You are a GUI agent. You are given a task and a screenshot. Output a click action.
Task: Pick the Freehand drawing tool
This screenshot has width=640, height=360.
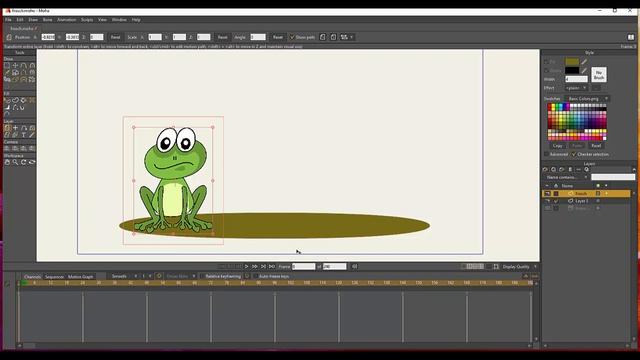[7, 72]
